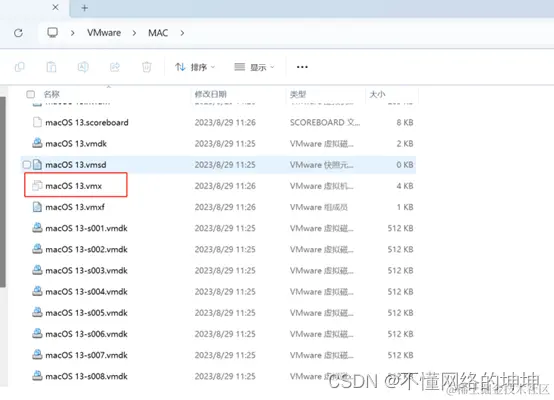Viewport: 554px width, 400px height.
Task: Select file macOS 13-s006.vmdk
Action: point(87,334)
